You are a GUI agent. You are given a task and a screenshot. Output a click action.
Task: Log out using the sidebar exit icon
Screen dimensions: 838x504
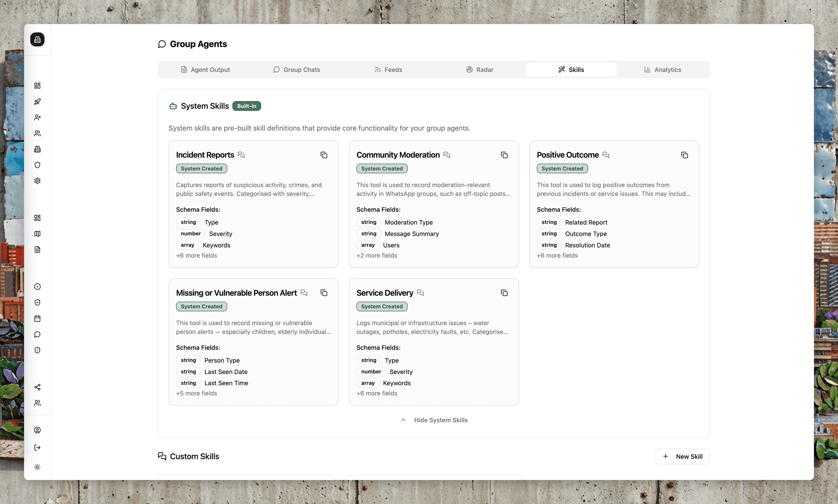pos(37,448)
